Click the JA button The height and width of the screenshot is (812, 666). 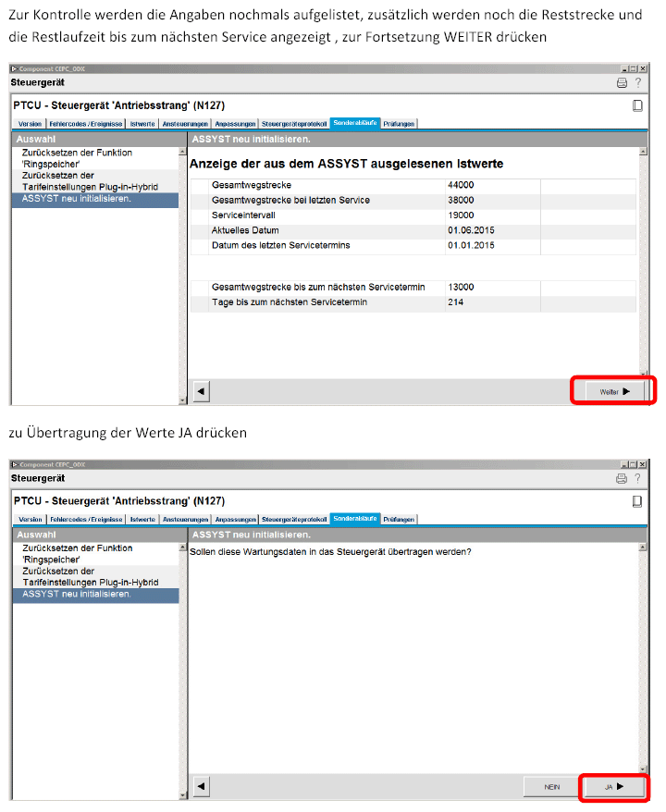click(614, 787)
